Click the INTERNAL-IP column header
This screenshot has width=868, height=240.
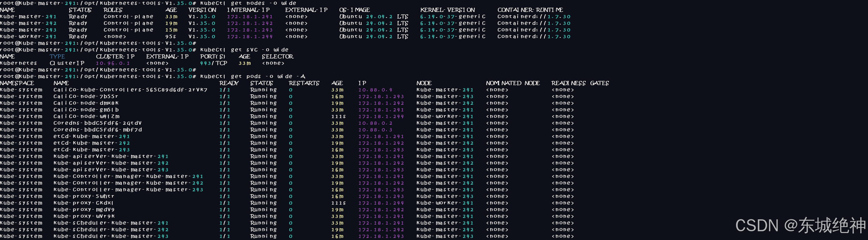point(249,10)
